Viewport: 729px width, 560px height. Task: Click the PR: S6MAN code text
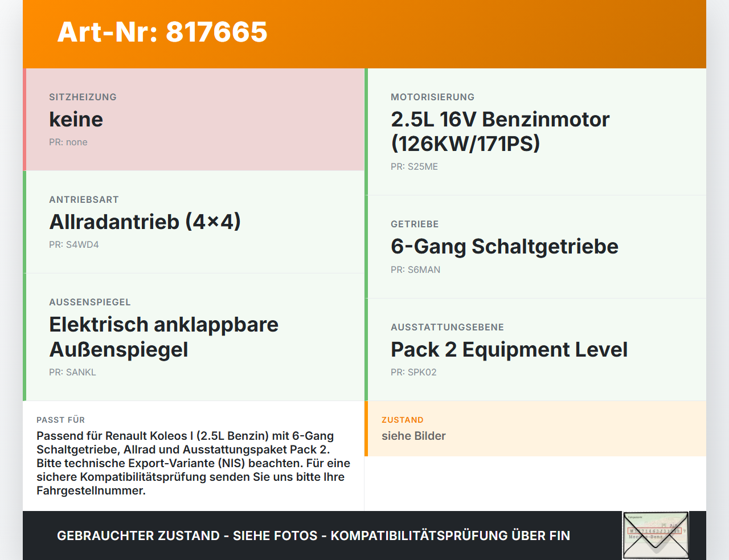click(415, 270)
